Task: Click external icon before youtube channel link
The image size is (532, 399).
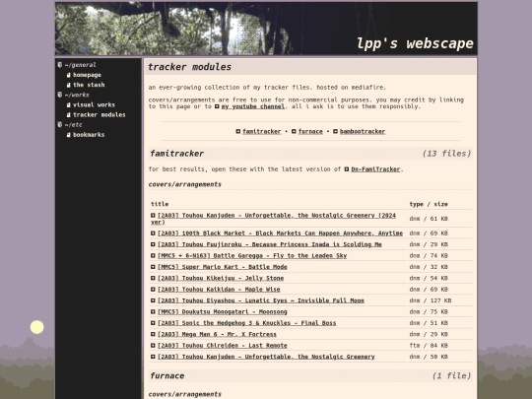Action: coord(217,106)
